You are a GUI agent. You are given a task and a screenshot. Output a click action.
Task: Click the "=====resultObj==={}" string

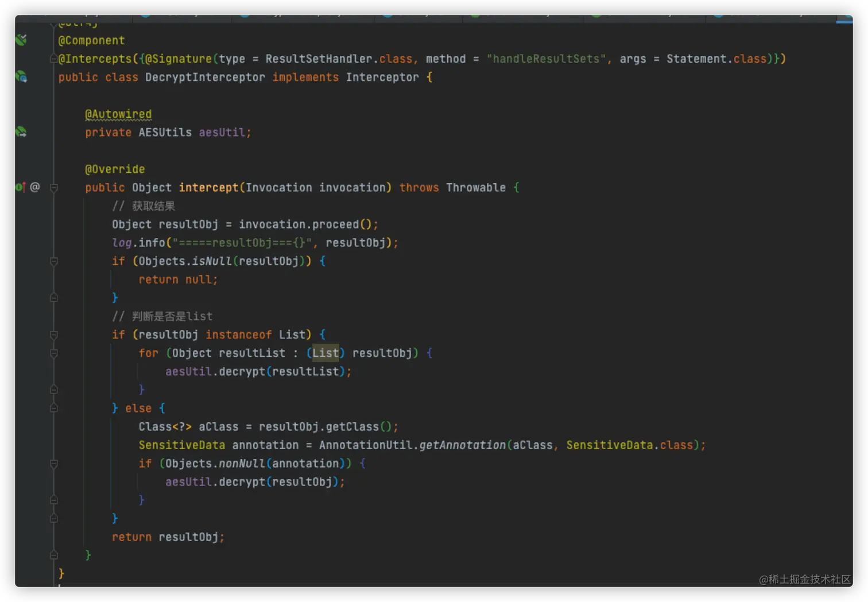tap(242, 242)
